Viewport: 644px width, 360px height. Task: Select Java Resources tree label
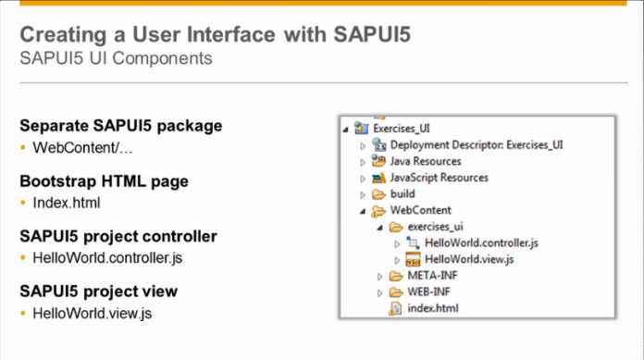pos(426,162)
